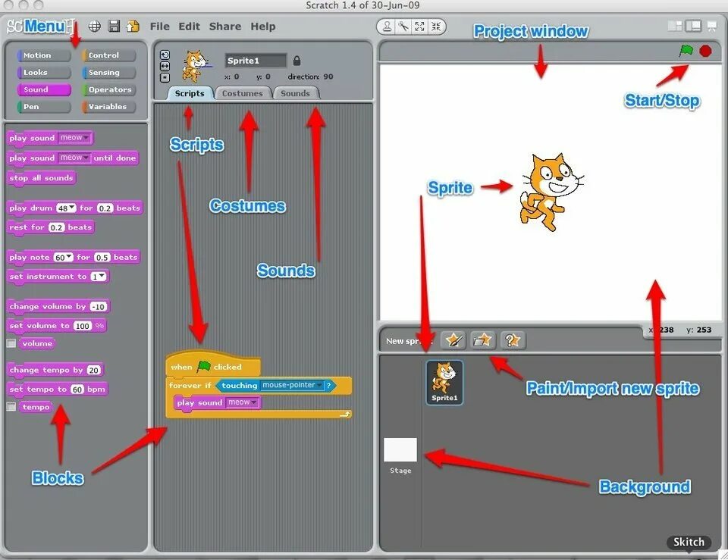Click the 20 field in change tempo
Image resolution: width=728 pixels, height=560 pixels.
click(93, 371)
